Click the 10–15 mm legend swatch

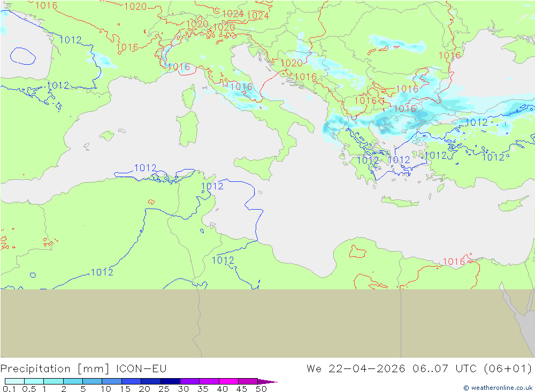click(x=112, y=381)
